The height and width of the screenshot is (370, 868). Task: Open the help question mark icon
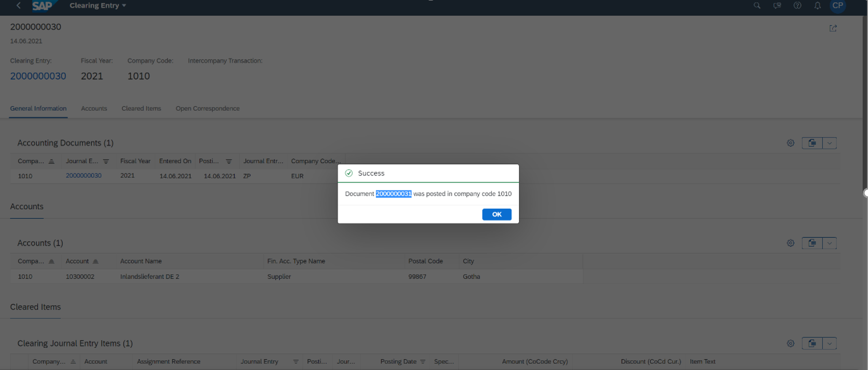[x=797, y=5]
